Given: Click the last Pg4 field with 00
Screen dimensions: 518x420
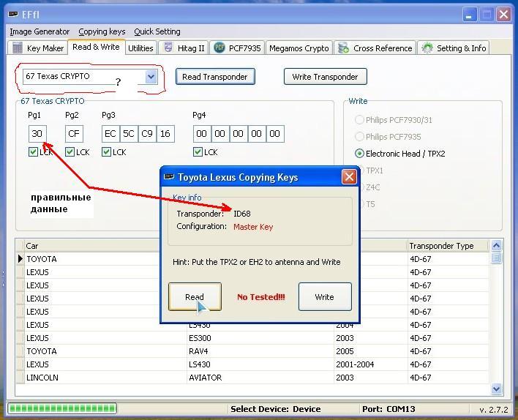Looking at the screenshot, I should point(275,133).
